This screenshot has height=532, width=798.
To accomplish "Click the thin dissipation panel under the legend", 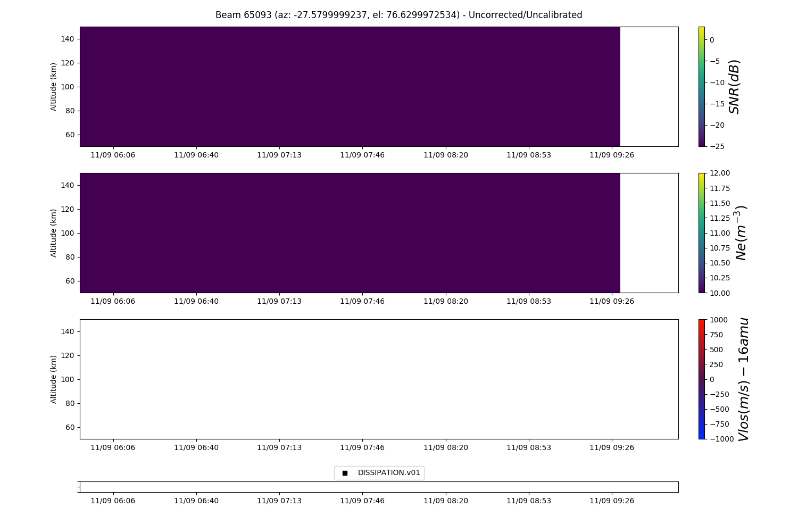I will click(x=379, y=487).
